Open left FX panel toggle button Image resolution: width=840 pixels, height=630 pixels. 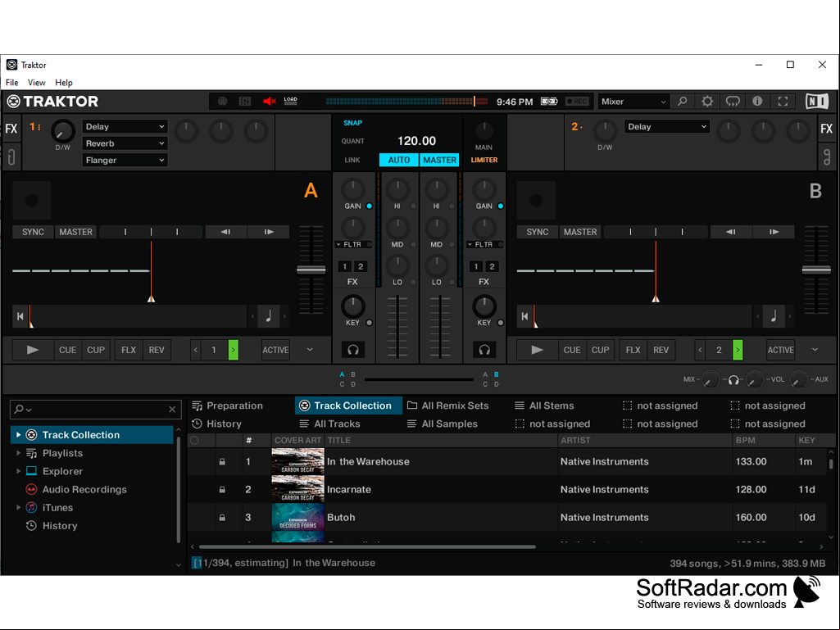11,129
